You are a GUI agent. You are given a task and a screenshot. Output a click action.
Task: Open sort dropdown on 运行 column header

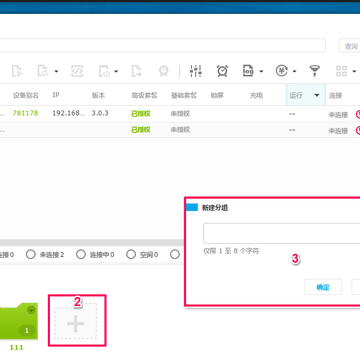tap(317, 95)
